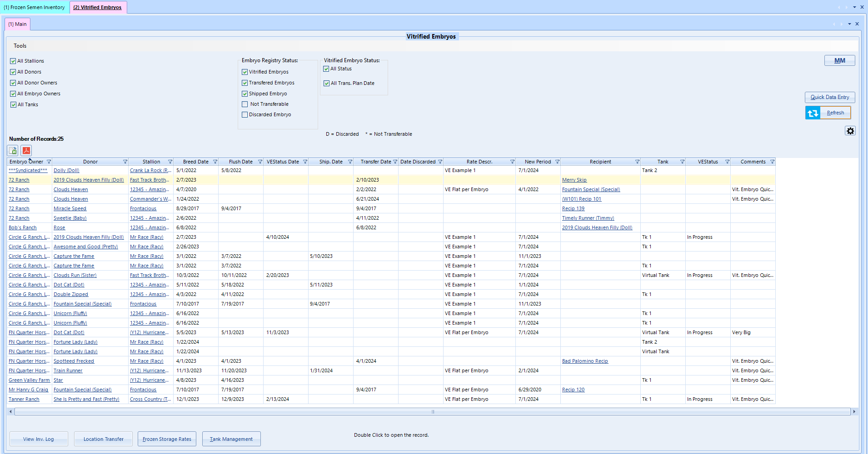868x454 pixels.
Task: Open Crank La Rock stallion link
Action: pos(150,170)
